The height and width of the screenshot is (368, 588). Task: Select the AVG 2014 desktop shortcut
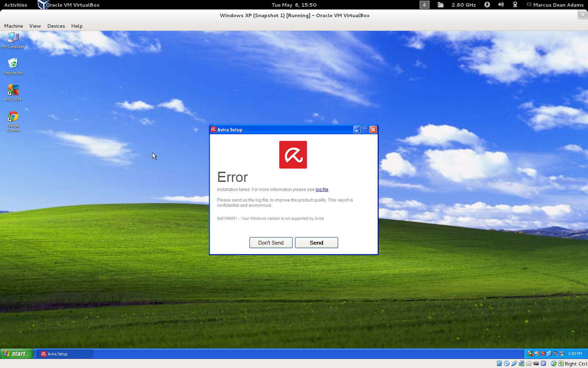pyautogui.click(x=13, y=93)
